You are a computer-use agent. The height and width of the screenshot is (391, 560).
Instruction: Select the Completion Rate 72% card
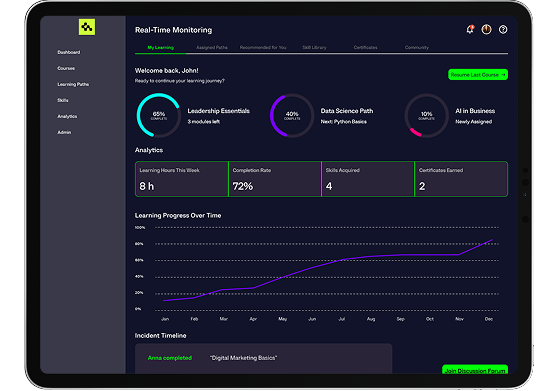(275, 179)
